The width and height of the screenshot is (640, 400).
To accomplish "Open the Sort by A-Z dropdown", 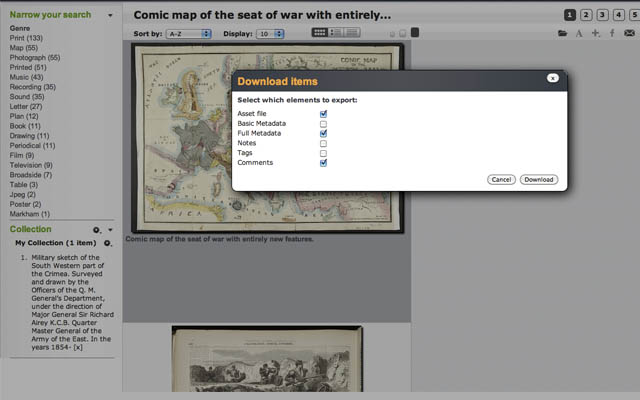I will (189, 34).
